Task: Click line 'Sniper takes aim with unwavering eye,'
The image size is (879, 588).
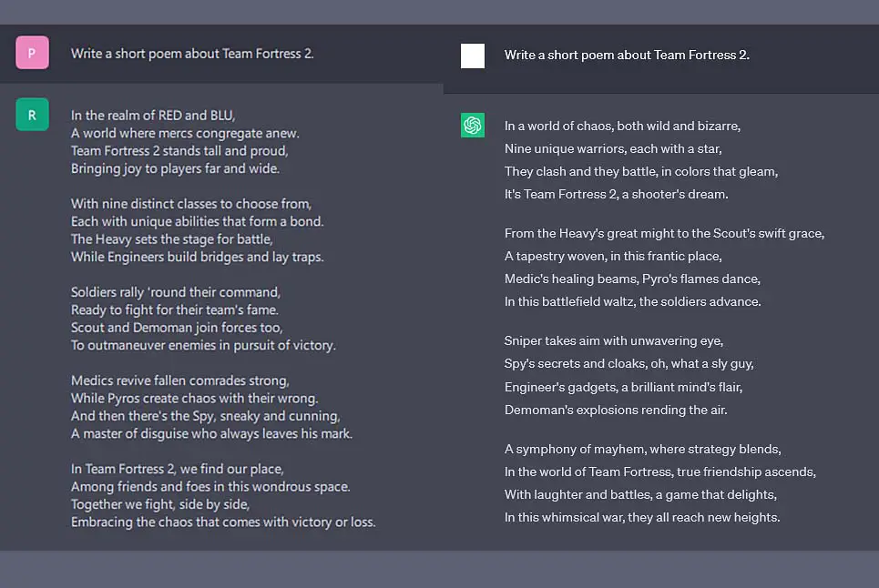Action: point(614,341)
